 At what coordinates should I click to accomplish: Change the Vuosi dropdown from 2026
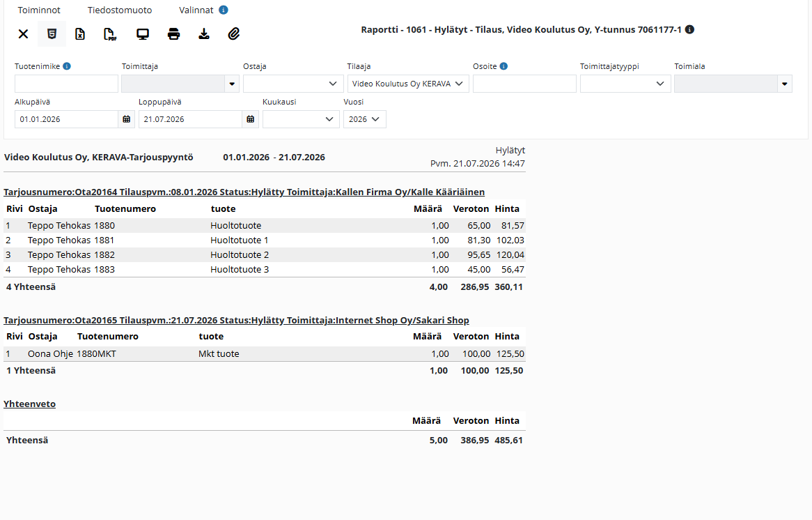coord(365,119)
